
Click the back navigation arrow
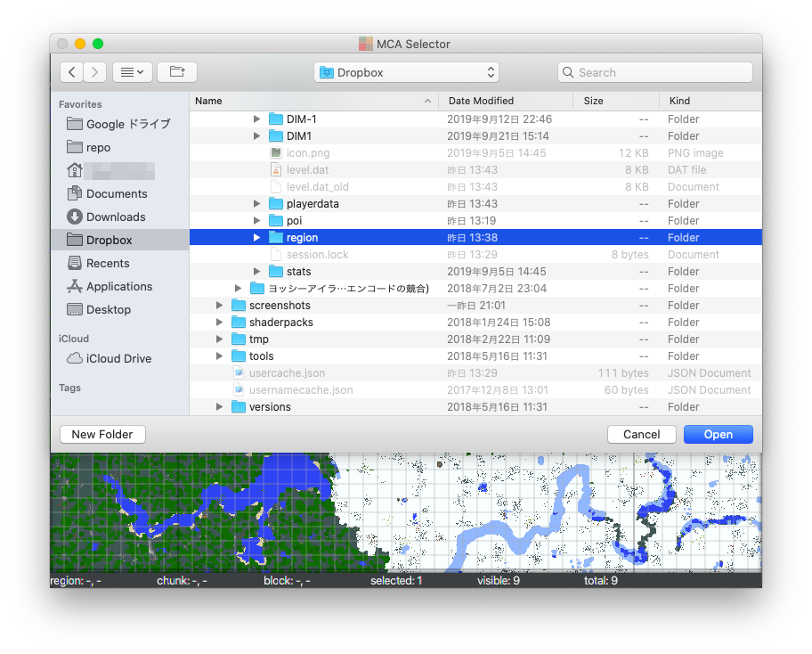[x=71, y=72]
